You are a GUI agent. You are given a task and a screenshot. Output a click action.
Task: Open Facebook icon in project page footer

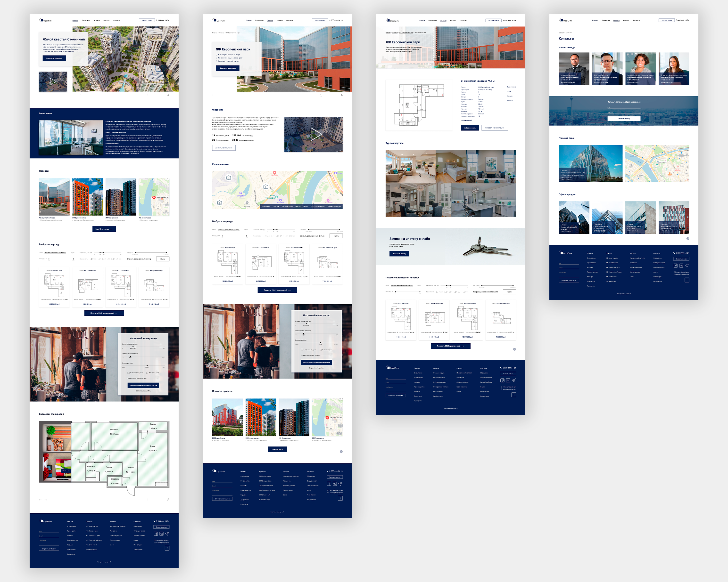(329, 484)
